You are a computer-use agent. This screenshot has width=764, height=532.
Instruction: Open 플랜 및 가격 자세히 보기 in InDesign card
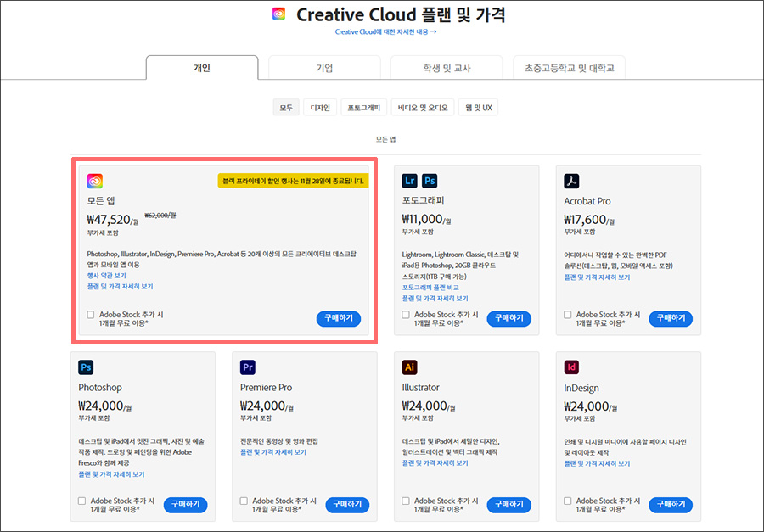[597, 463]
